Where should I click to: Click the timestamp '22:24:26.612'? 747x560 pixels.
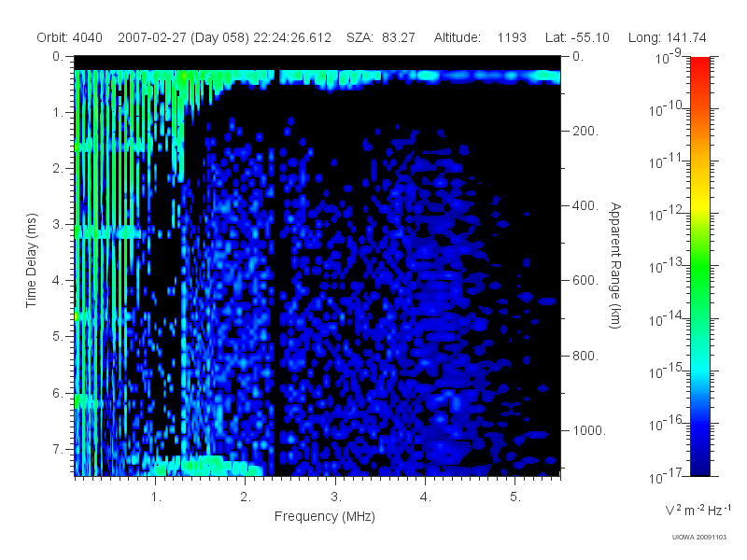click(x=292, y=37)
